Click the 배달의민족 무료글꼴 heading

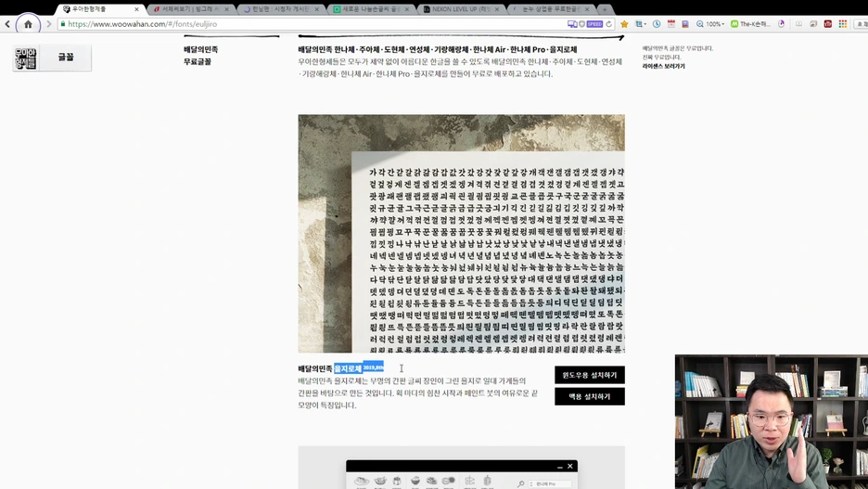click(200, 56)
